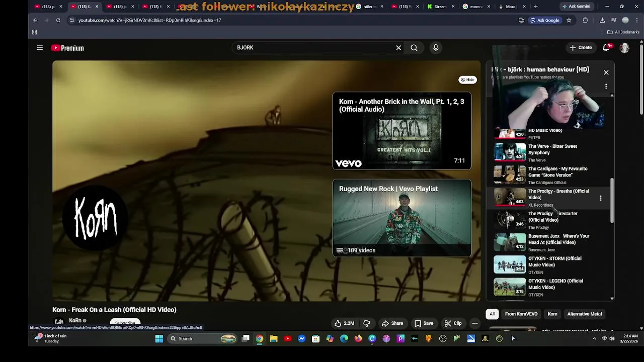Open the apps grid on bookmarks bar

(35, 32)
